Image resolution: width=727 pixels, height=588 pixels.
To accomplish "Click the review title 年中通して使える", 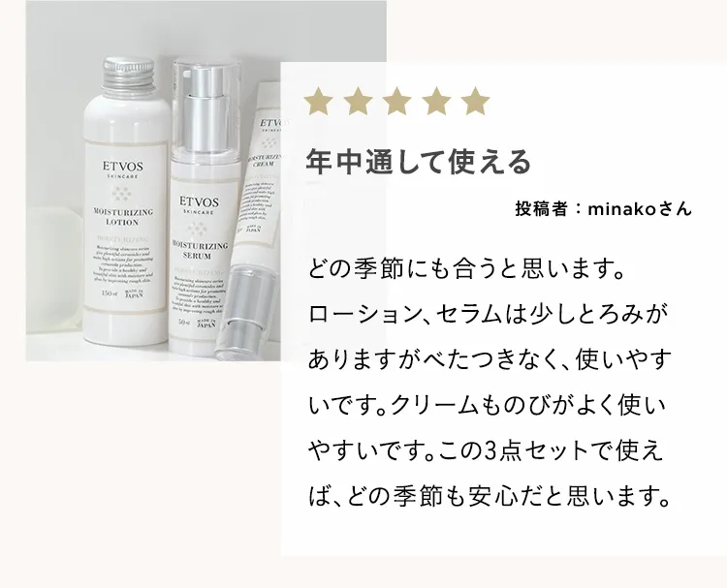I will click(x=418, y=162).
